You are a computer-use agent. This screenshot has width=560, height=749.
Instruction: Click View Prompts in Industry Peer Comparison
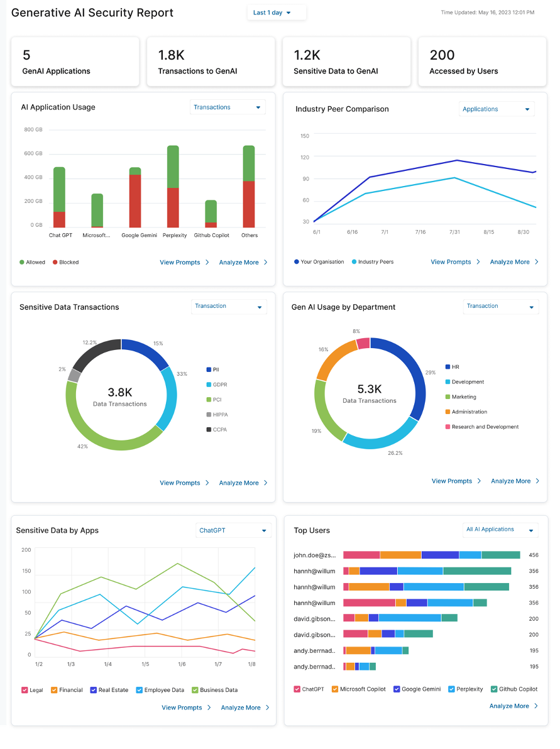[x=456, y=262]
